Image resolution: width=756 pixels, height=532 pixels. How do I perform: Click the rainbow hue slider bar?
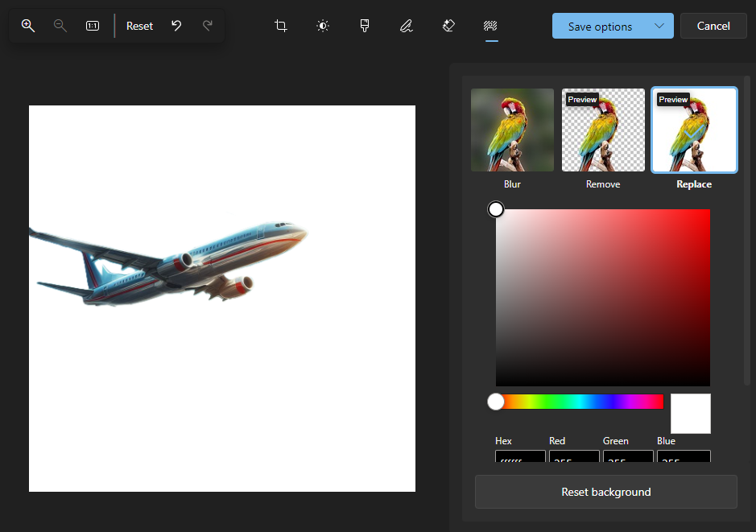point(580,402)
